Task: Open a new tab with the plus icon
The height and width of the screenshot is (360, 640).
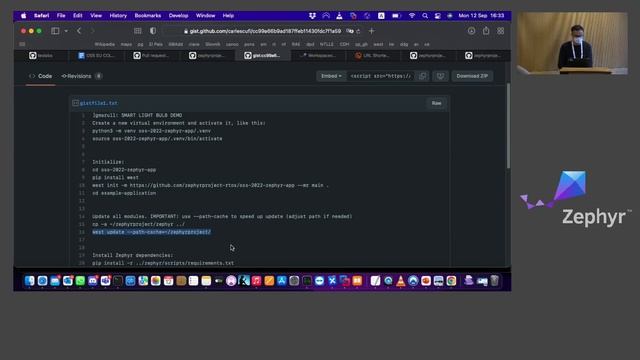Action: pyautogui.click(x=371, y=31)
